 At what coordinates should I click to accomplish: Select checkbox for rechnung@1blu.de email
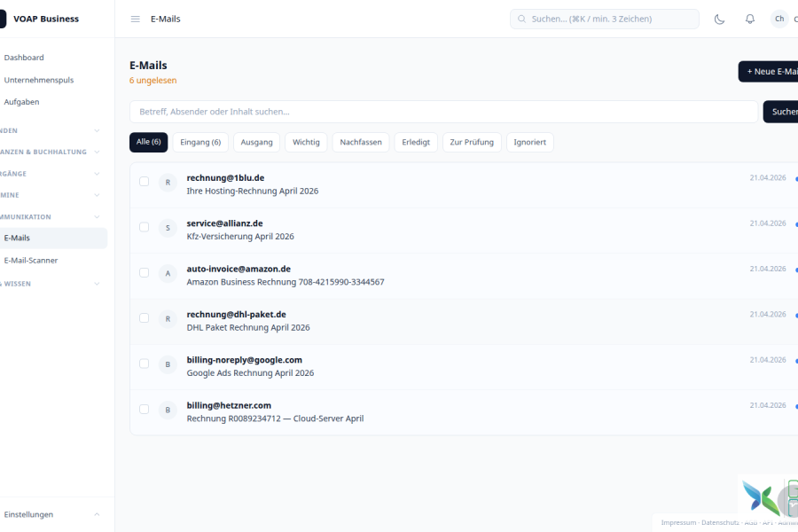144,181
